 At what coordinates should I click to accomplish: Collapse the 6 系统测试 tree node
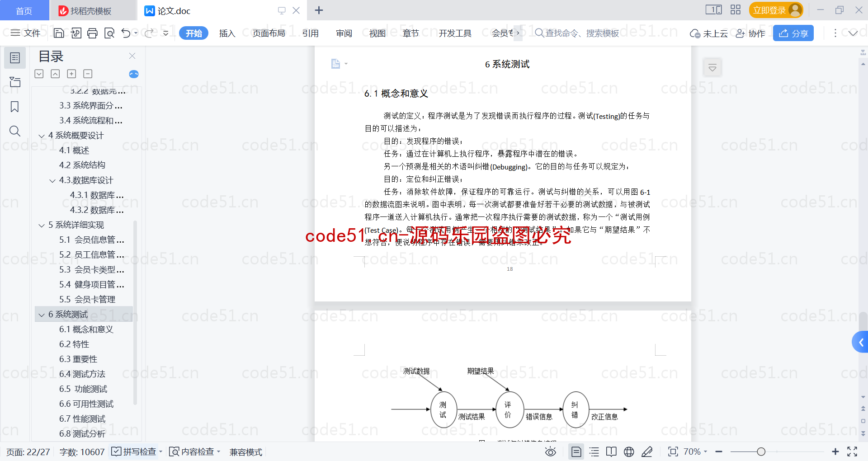tap(42, 315)
